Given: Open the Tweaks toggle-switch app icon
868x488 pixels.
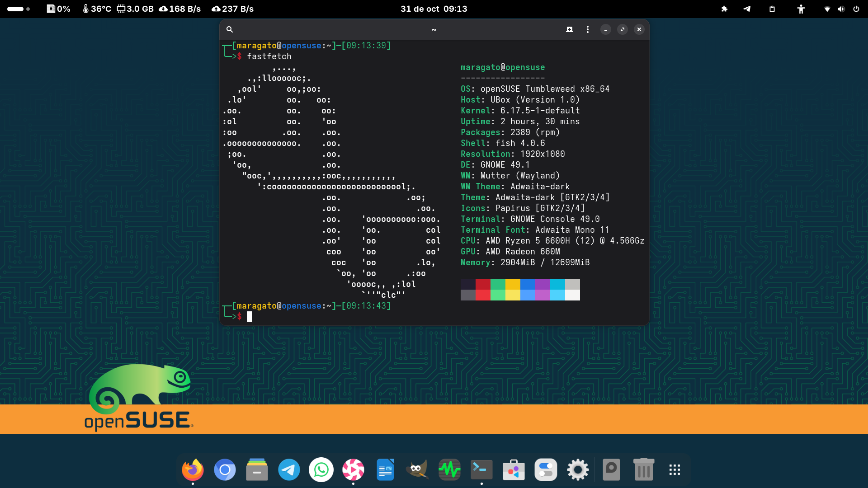Looking at the screenshot, I should (546, 470).
